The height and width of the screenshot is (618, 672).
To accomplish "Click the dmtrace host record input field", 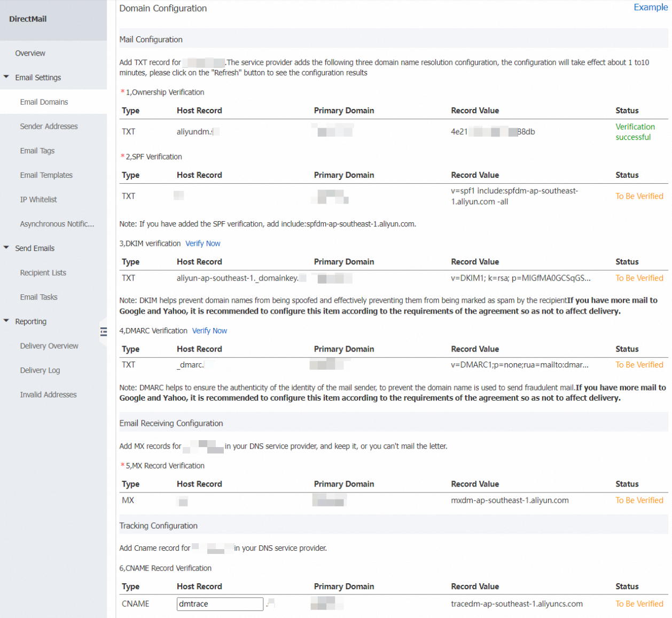I will click(x=220, y=604).
